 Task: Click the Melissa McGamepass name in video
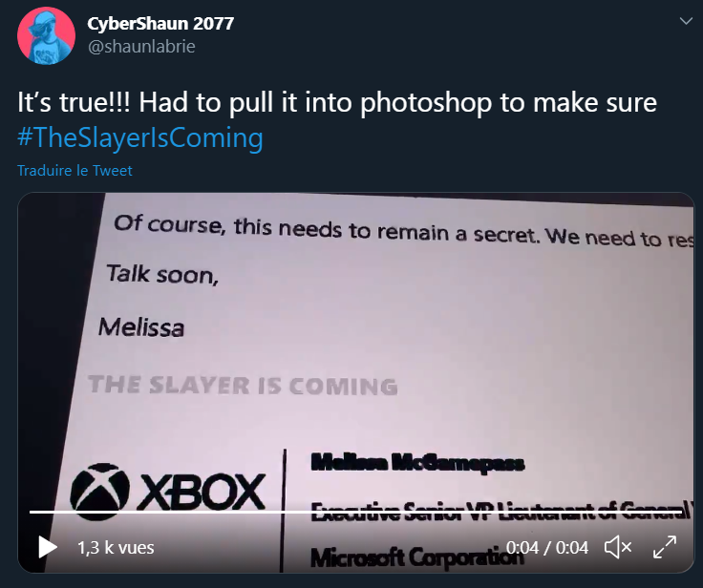click(417, 463)
